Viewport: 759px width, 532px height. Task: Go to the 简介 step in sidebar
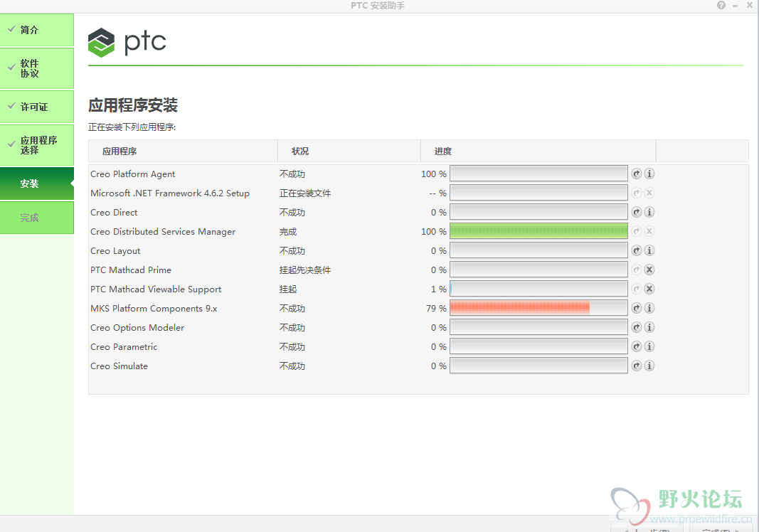pos(37,30)
